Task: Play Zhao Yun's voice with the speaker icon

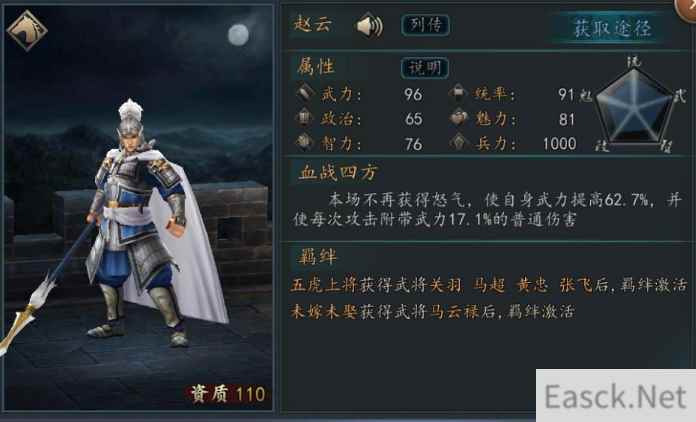Action: tap(369, 25)
